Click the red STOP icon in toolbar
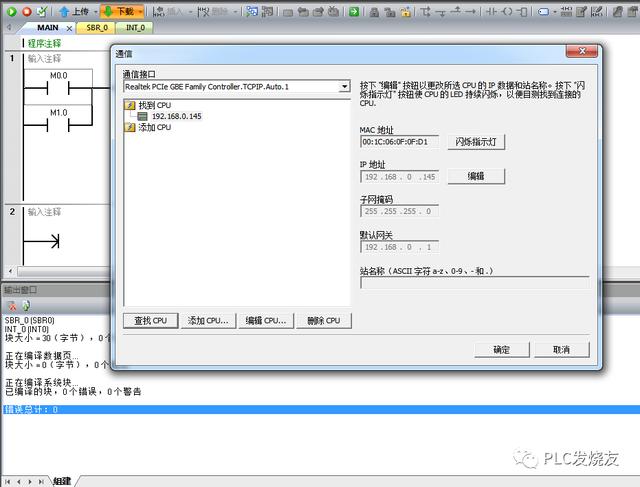This screenshot has width=640, height=487. [x=25, y=10]
